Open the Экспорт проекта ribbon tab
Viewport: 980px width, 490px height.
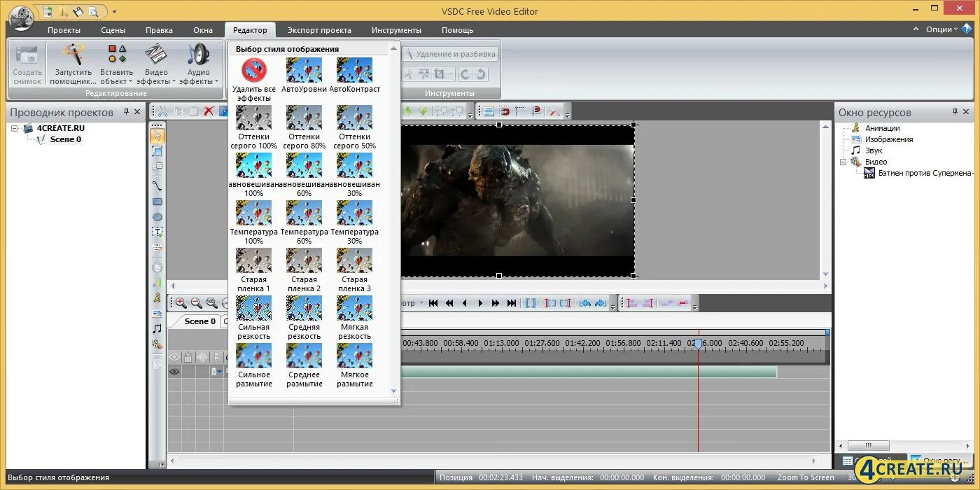pyautogui.click(x=319, y=30)
